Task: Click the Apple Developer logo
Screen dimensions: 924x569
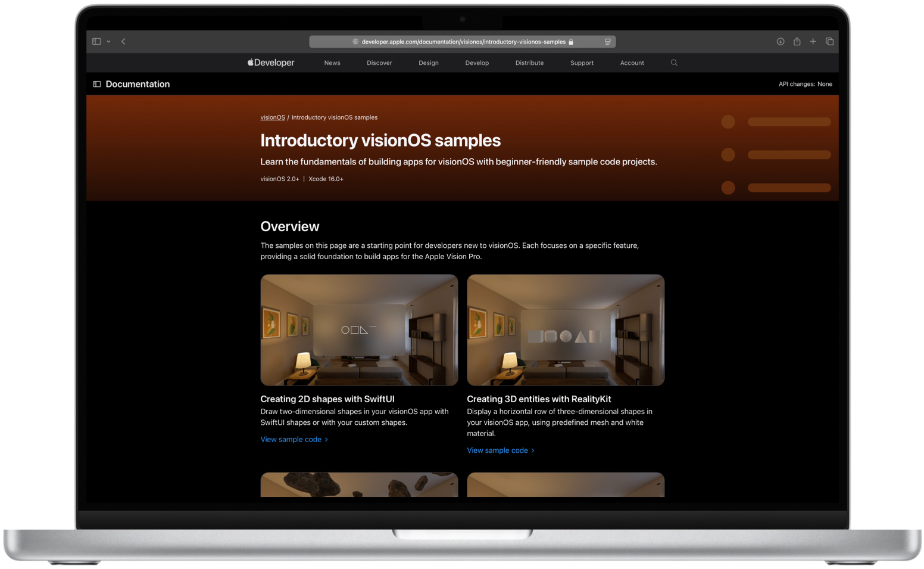Action: click(271, 63)
